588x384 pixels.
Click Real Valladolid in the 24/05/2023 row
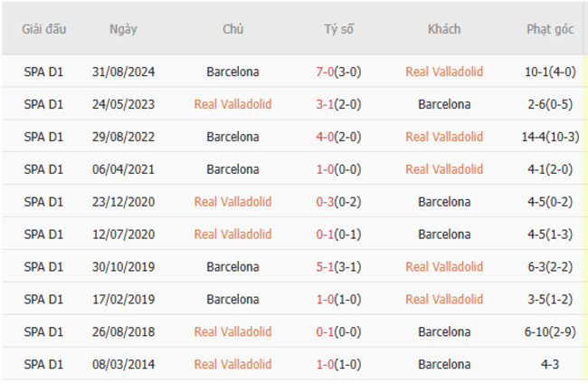[x=232, y=104]
